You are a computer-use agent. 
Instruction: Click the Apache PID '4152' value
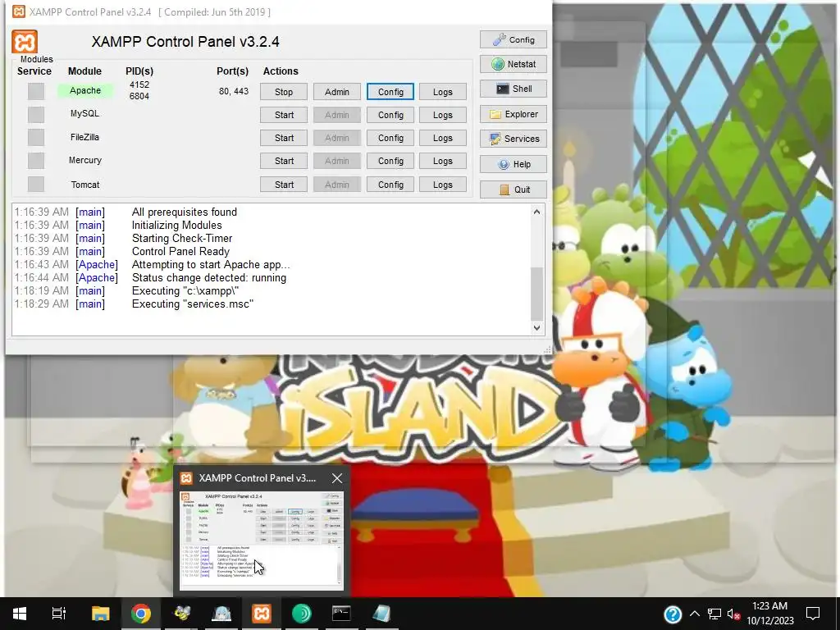click(139, 84)
